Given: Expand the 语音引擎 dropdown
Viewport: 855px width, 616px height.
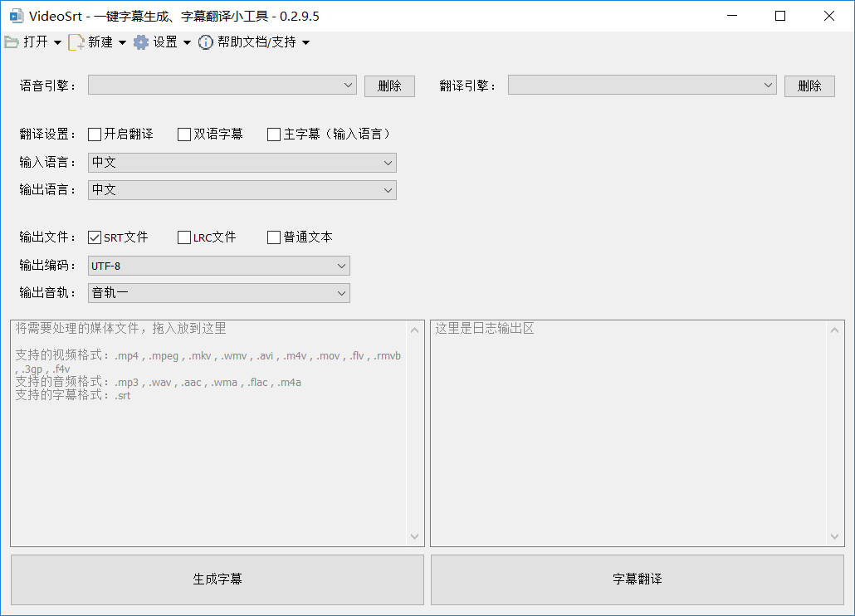Looking at the screenshot, I should [222, 86].
